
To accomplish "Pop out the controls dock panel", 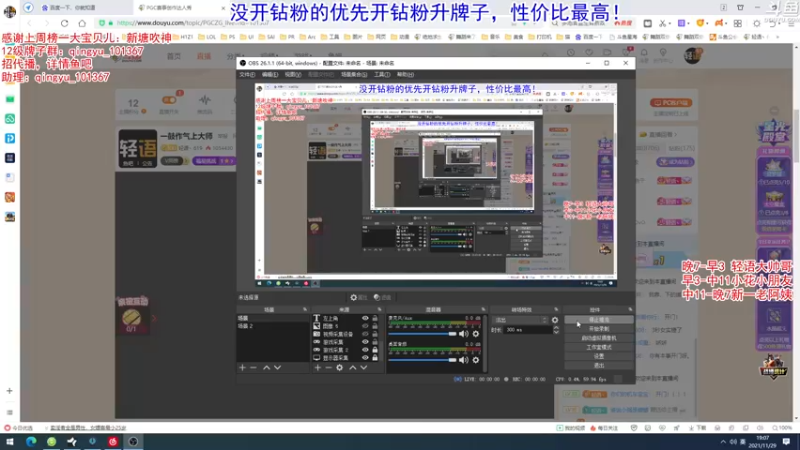I will point(630,310).
